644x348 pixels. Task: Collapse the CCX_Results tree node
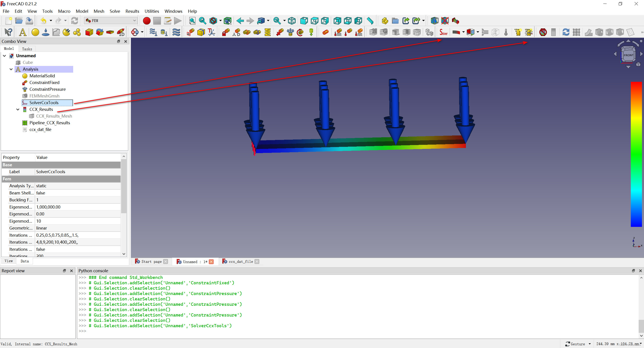point(18,109)
